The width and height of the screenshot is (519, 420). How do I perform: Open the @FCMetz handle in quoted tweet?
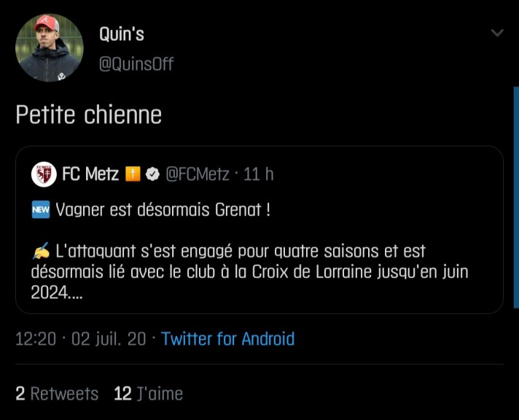tap(198, 174)
